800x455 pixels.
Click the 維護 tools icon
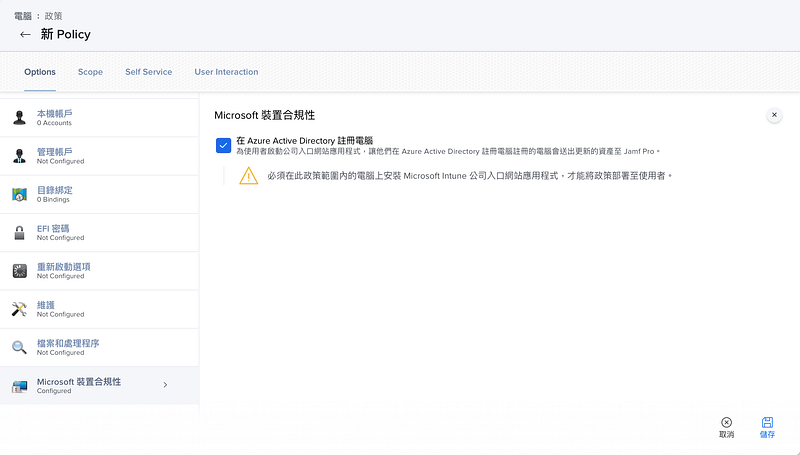[x=19, y=309]
